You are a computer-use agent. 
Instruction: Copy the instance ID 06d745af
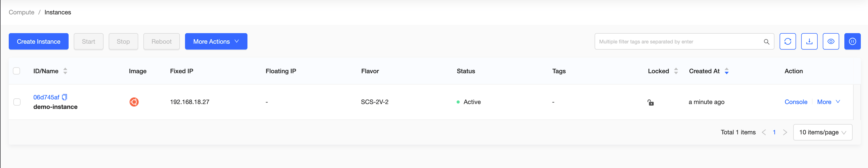tap(65, 97)
